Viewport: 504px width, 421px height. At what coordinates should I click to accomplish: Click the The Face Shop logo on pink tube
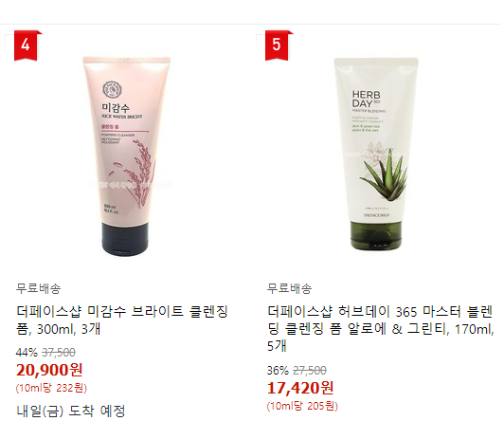click(112, 90)
